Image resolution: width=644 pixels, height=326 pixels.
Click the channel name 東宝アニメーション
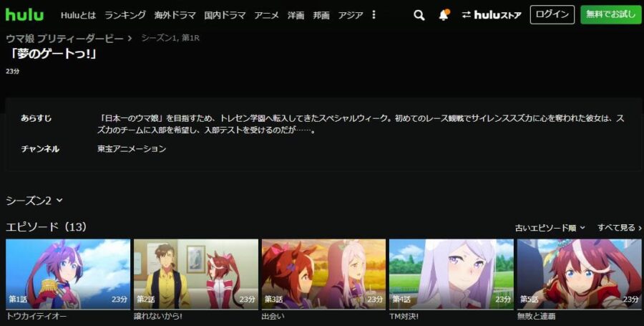pyautogui.click(x=132, y=149)
